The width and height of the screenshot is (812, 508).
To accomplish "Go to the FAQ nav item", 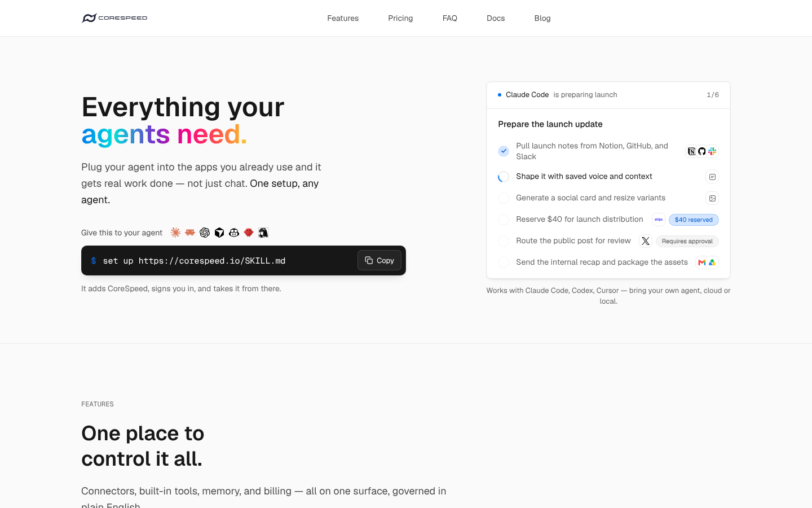I will click(x=450, y=18).
